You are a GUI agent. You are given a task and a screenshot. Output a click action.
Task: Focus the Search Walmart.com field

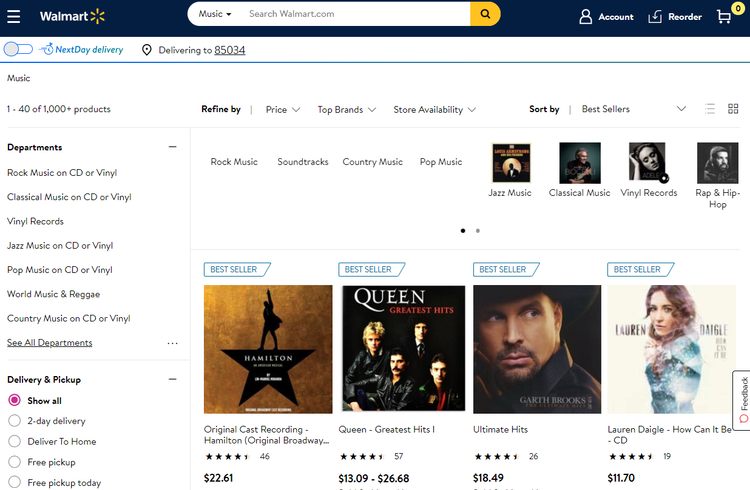[x=356, y=14]
